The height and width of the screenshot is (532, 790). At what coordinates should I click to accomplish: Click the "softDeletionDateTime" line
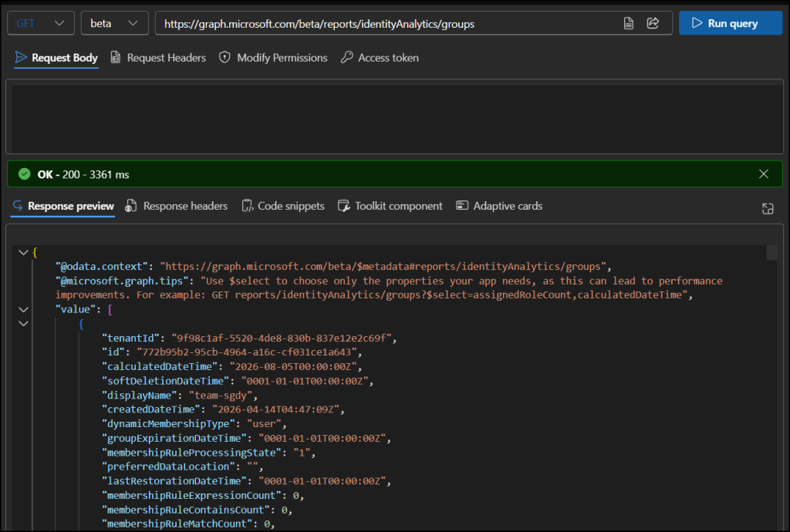238,381
